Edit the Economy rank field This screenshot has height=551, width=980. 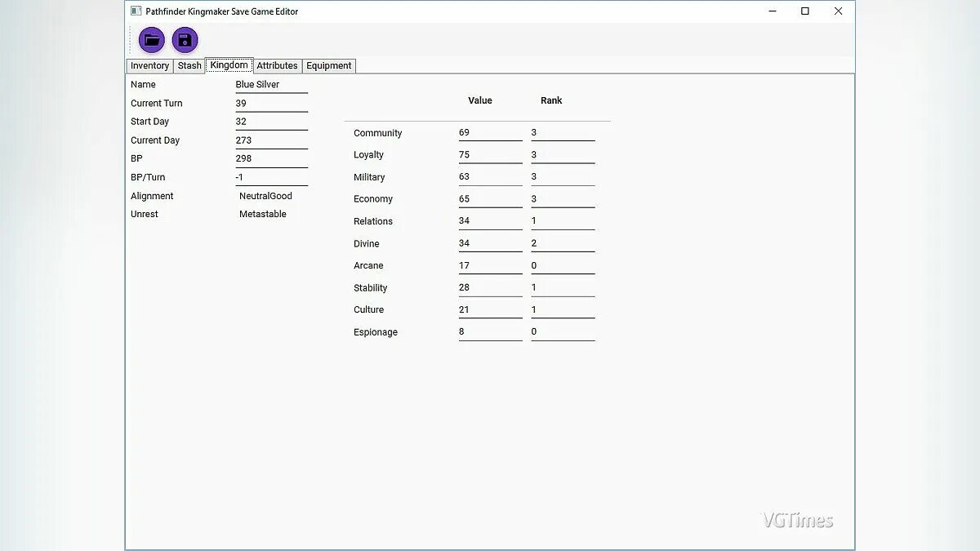563,199
